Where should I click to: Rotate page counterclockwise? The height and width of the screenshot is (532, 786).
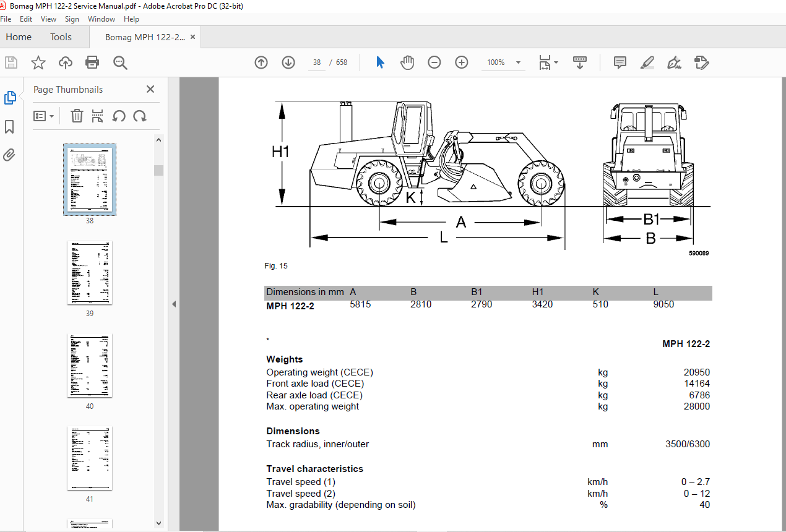click(x=119, y=116)
